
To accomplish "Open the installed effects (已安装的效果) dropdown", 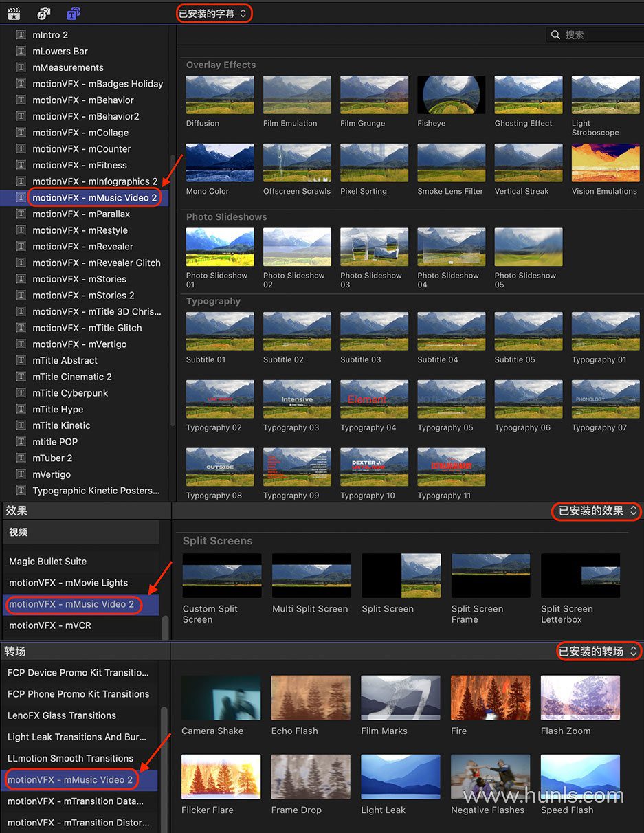I will 597,511.
